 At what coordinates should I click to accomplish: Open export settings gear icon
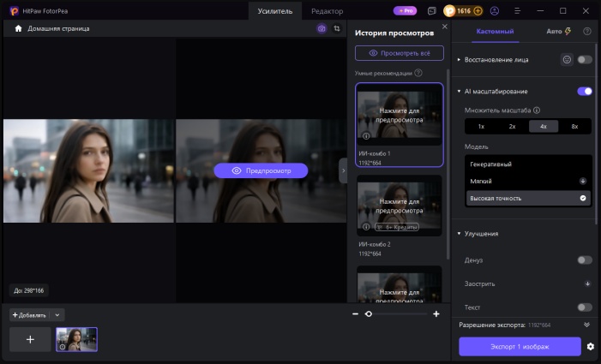[x=591, y=346]
